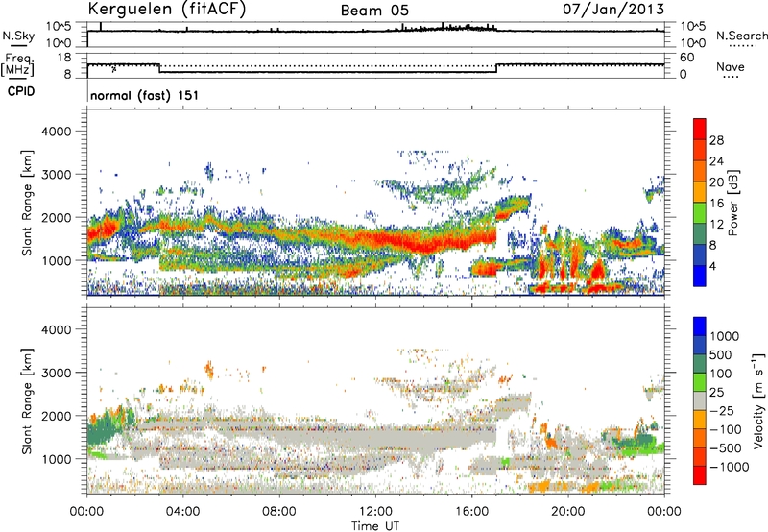
Task: Click the "-25" label on the velocity color bar
Action: [x=723, y=411]
